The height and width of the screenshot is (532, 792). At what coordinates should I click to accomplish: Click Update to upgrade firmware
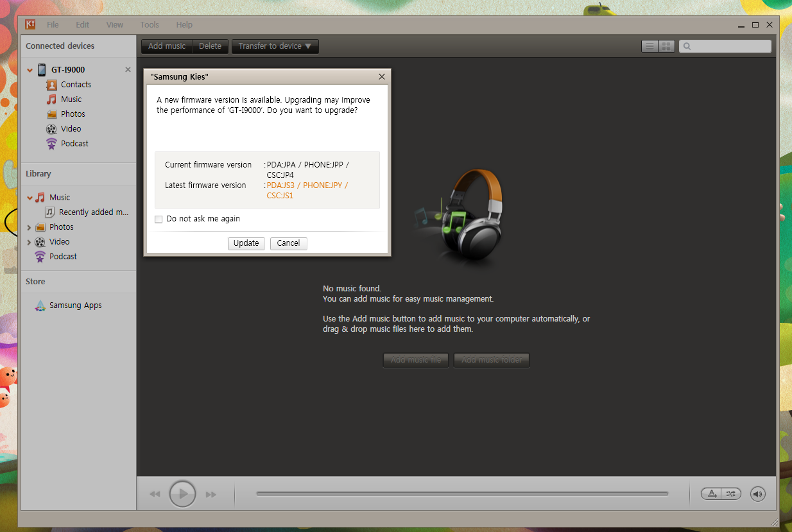246,243
